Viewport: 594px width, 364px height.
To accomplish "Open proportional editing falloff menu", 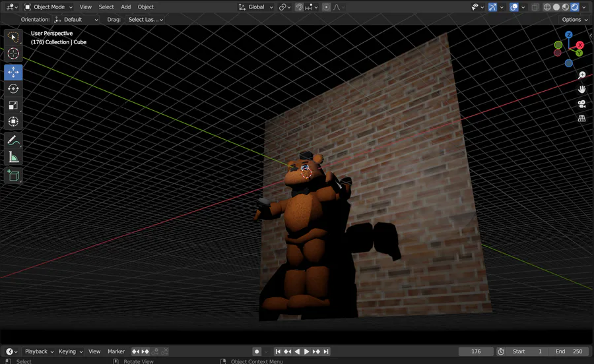I will click(x=339, y=7).
